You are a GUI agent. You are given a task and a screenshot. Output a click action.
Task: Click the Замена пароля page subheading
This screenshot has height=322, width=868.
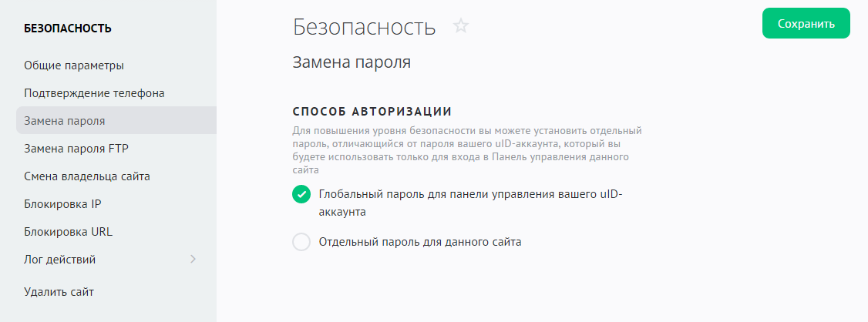click(x=352, y=62)
